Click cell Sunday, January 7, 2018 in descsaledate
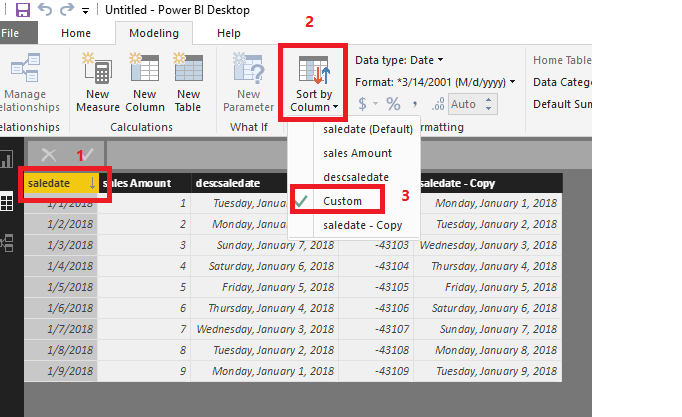Screen dimensions: 682x417 click(264, 245)
